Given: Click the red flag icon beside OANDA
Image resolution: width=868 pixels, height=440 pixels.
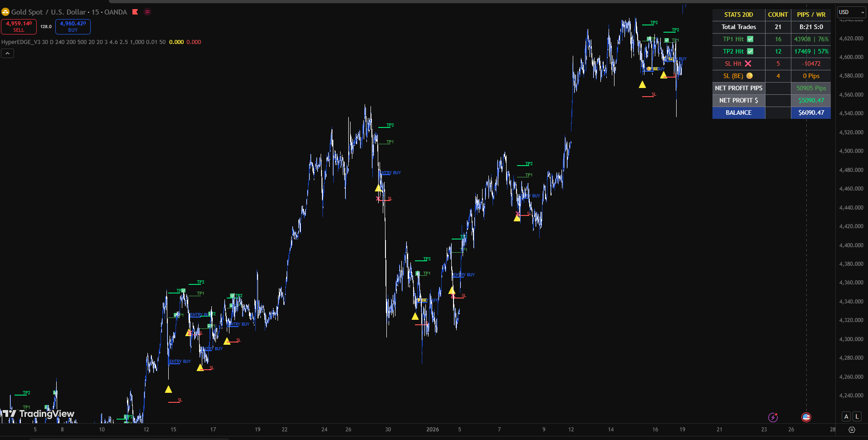Looking at the screenshot, I should [135, 12].
